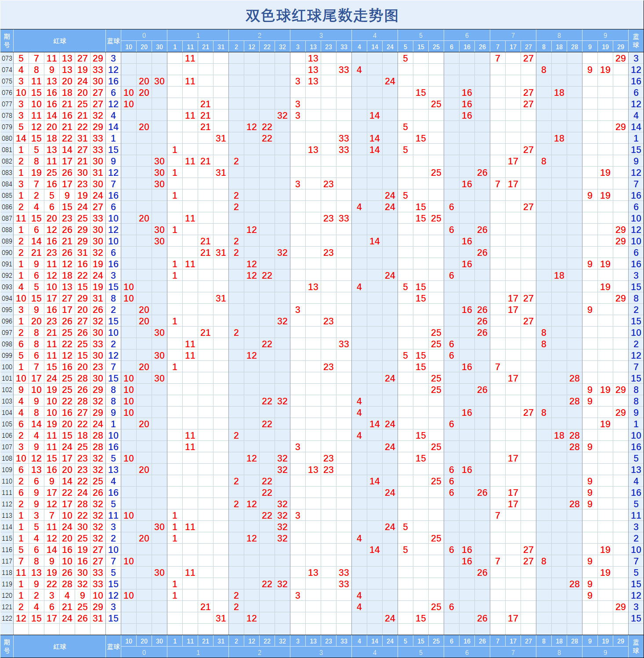Click 28 under the 28 tail column in row 101
Viewport: 644px width, 658px height.
click(x=575, y=378)
